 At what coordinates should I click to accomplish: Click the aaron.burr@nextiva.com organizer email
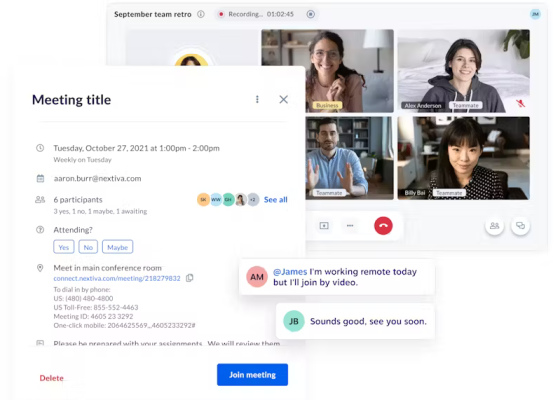point(97,178)
